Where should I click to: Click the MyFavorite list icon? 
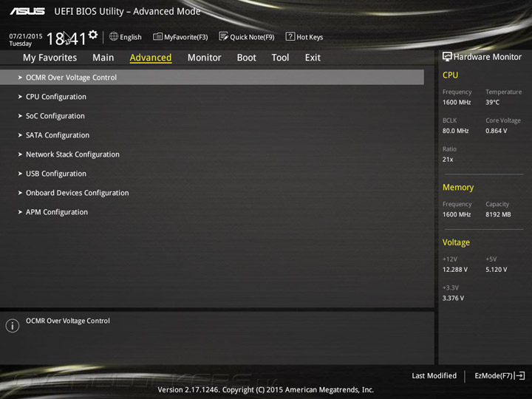tap(158, 37)
